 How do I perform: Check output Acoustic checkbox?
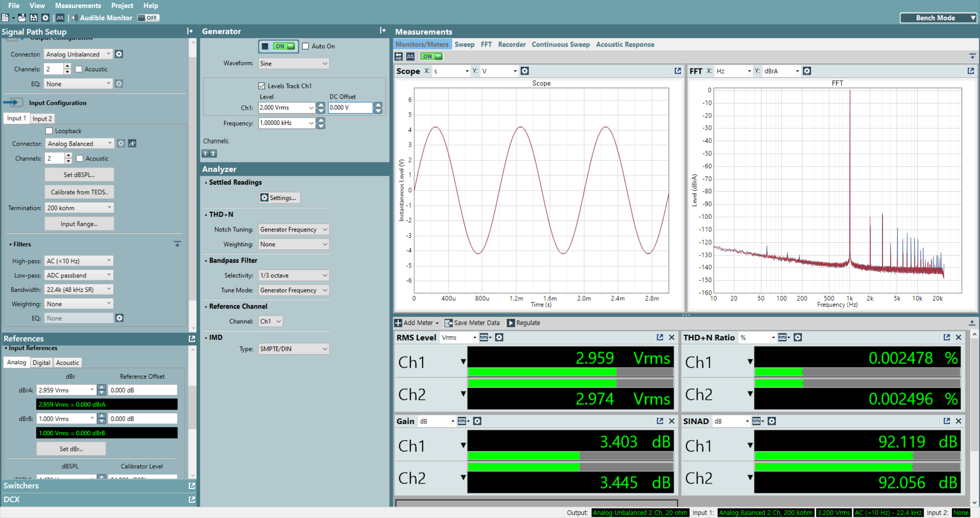pyautogui.click(x=78, y=69)
